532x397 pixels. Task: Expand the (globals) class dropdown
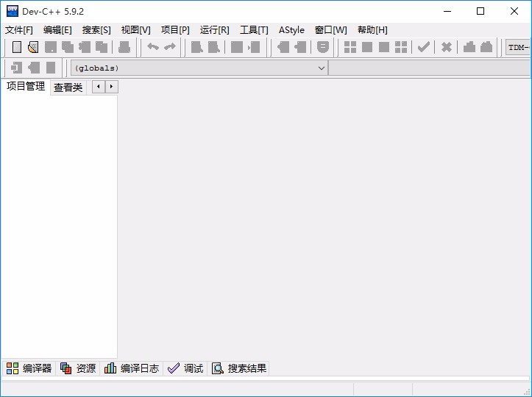[322, 68]
